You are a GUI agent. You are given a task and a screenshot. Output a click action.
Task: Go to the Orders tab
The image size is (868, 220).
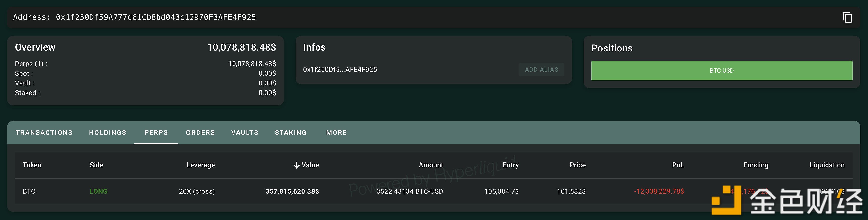pos(200,133)
